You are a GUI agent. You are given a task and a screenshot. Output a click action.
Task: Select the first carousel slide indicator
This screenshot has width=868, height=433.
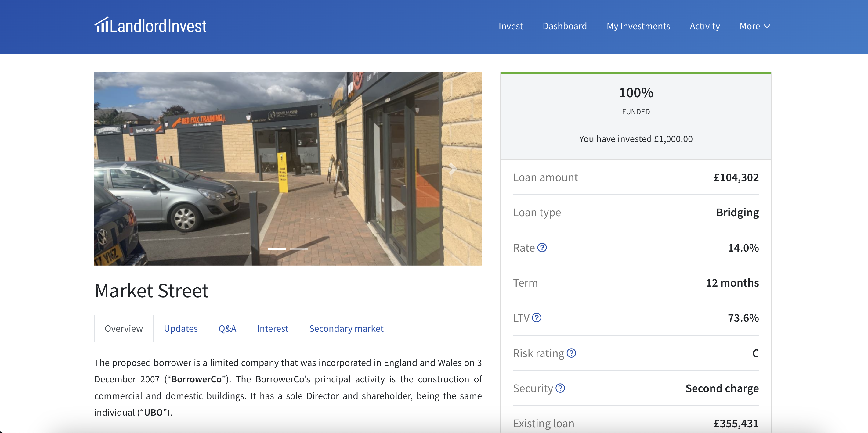point(277,249)
